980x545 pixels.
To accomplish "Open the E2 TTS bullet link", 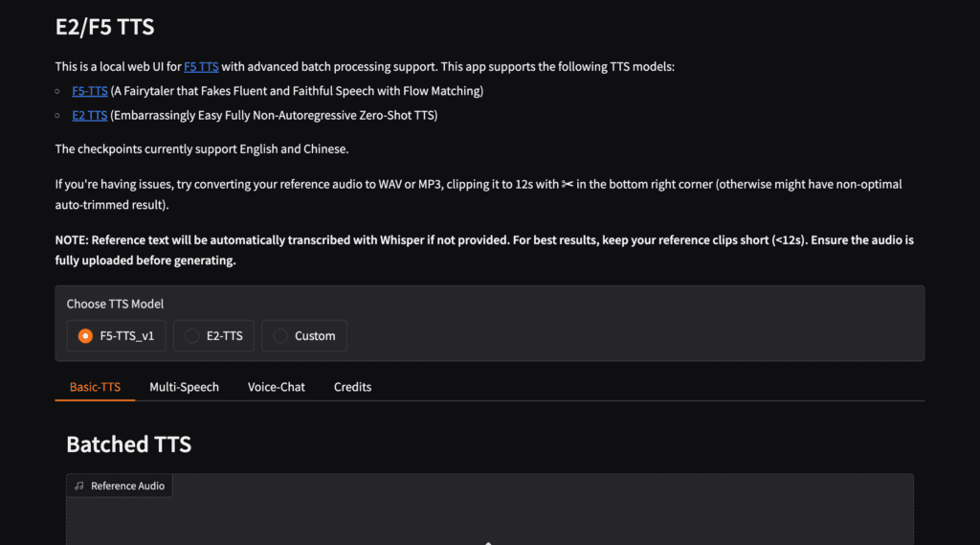I will (x=89, y=115).
